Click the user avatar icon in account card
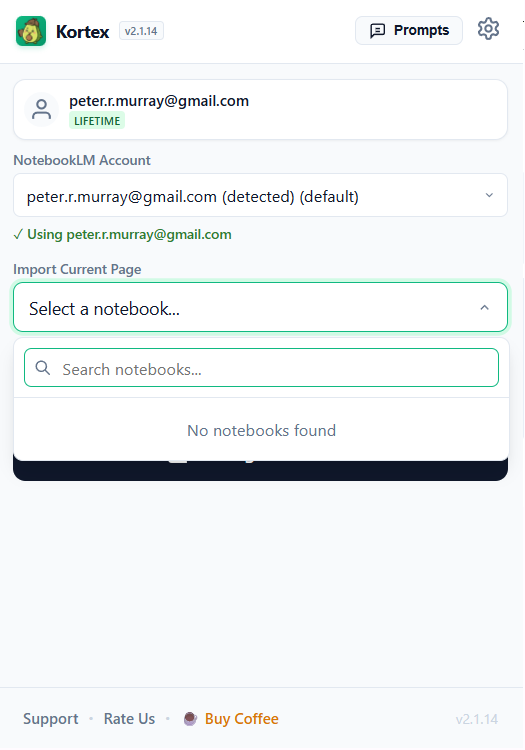 point(42,110)
